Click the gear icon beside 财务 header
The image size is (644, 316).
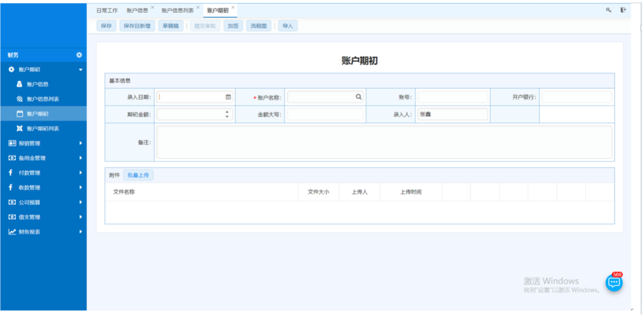click(x=79, y=55)
